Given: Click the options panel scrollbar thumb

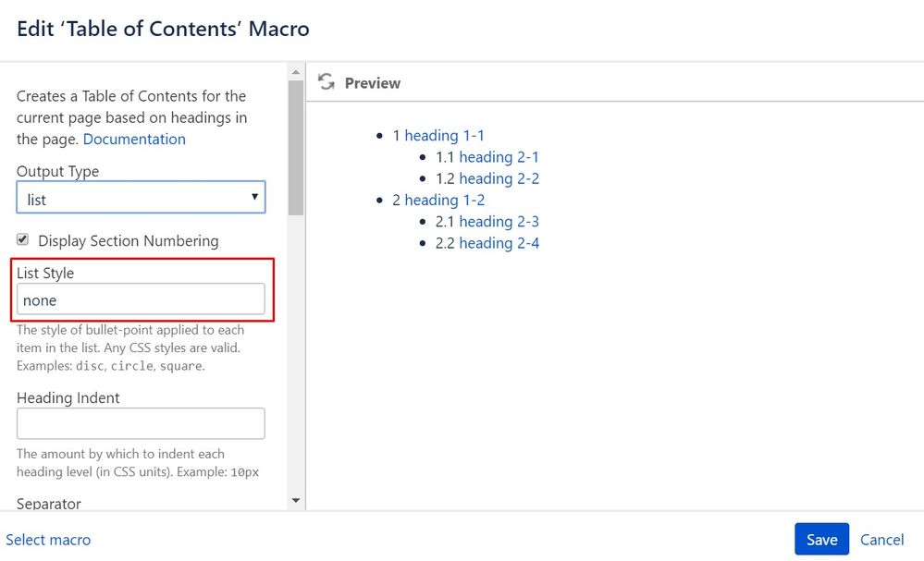Looking at the screenshot, I should pyautogui.click(x=296, y=148).
